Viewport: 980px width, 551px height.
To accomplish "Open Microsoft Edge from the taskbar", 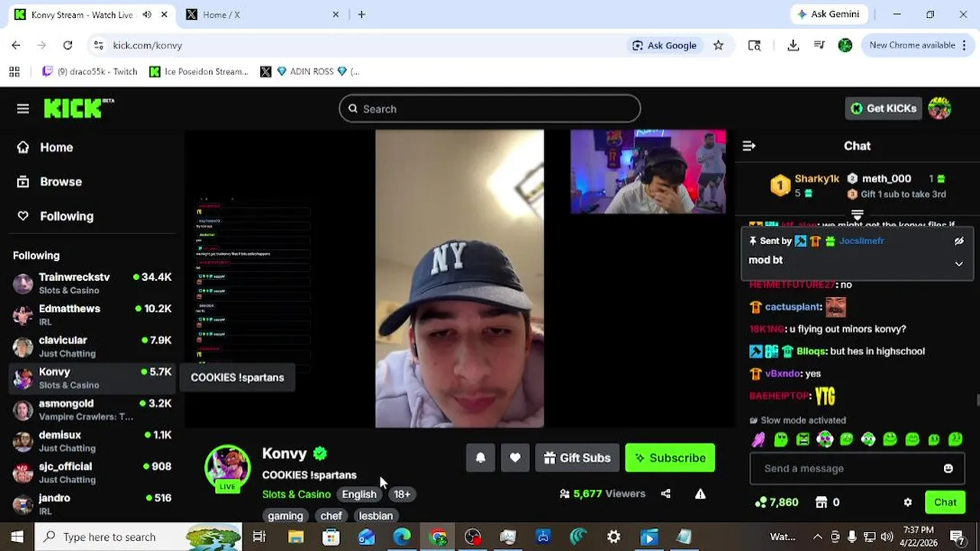I will point(402,537).
